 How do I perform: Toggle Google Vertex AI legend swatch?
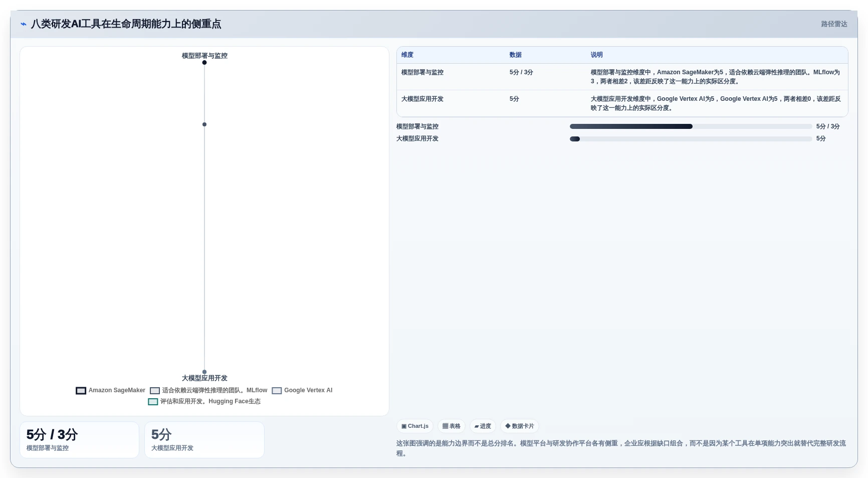point(277,391)
